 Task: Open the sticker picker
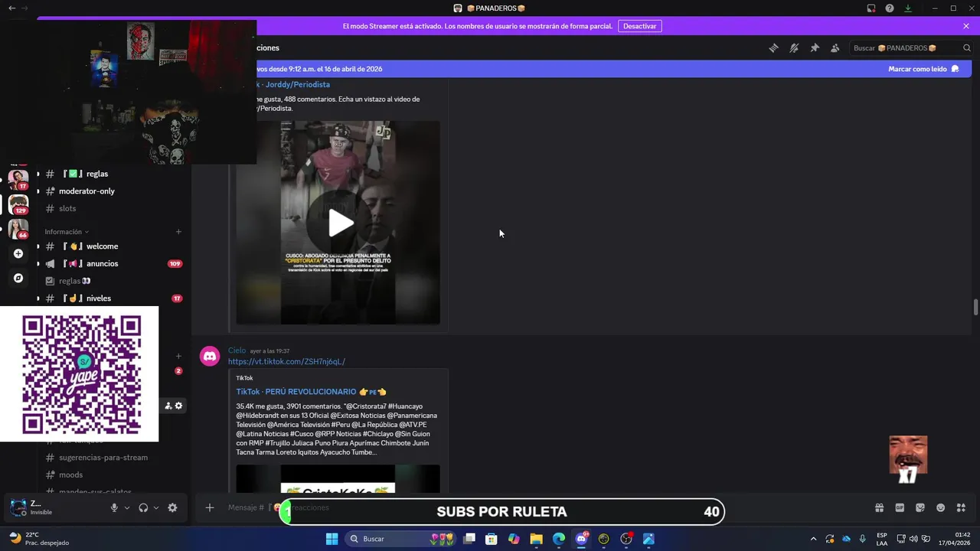click(920, 507)
